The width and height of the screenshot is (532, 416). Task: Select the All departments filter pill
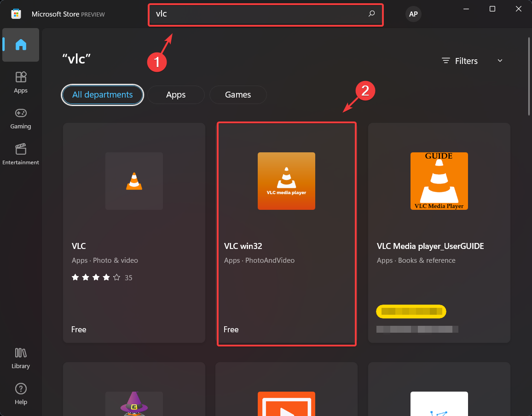point(102,94)
